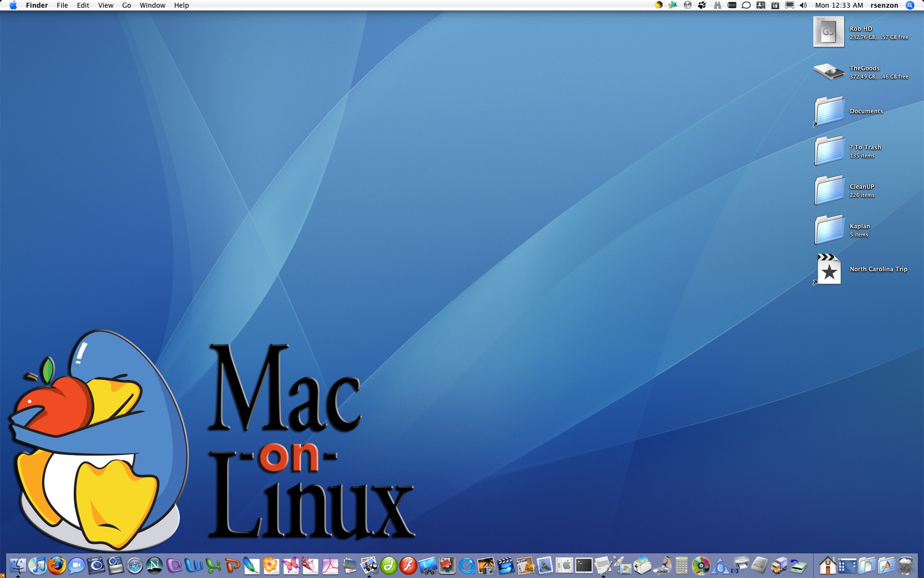Open TextEdit from the Dock
This screenshot has width=924, height=578.
click(603, 565)
